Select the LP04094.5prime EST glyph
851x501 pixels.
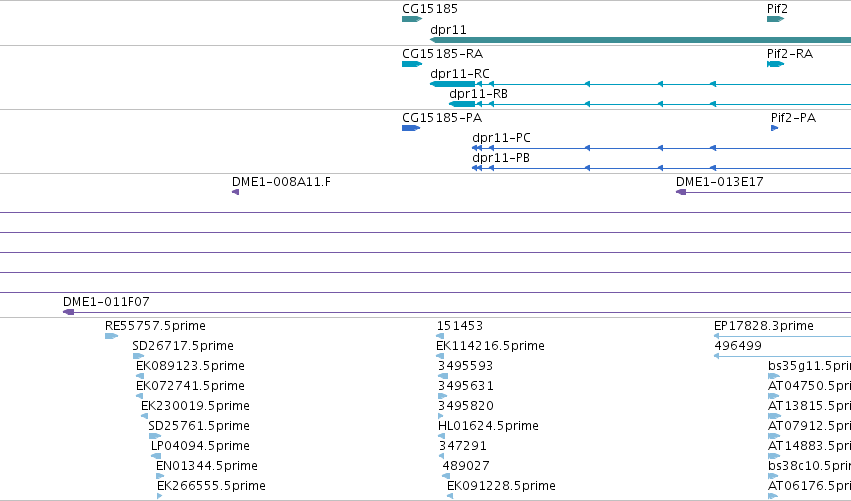coord(156,456)
